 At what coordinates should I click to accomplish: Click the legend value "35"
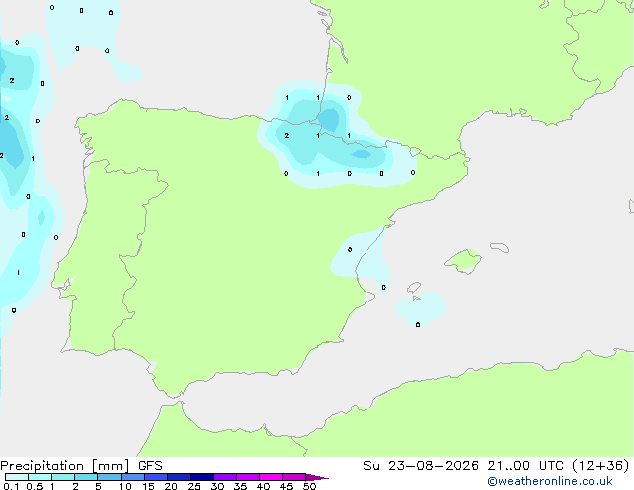point(240,486)
